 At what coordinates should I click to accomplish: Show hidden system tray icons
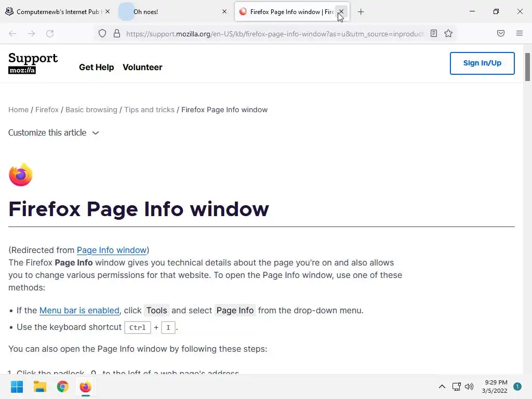442,387
